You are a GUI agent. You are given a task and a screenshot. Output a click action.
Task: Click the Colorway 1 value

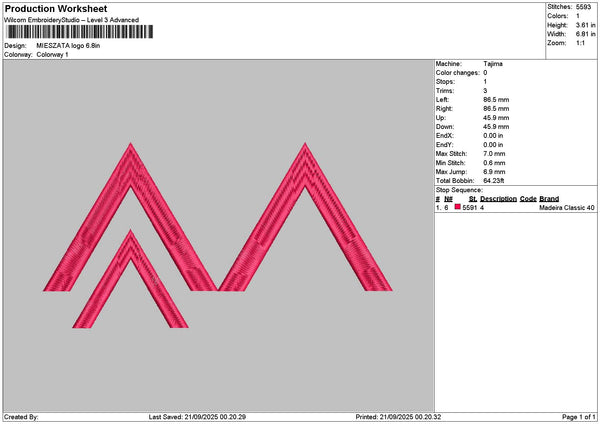[x=52, y=55]
